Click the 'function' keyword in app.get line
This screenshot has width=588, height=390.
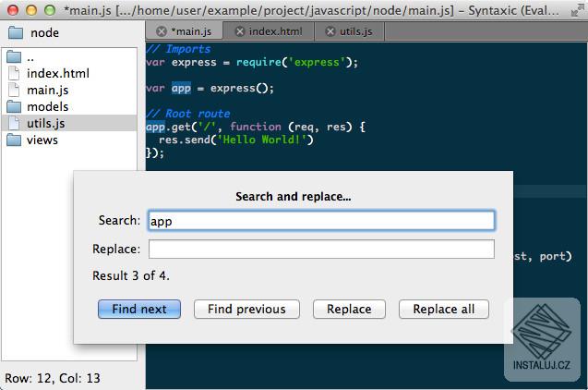tap(256, 127)
